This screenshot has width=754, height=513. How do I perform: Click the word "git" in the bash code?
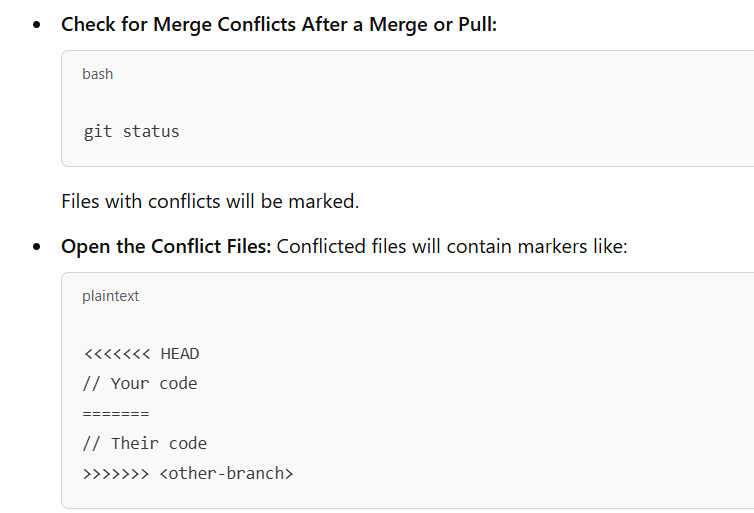click(98, 132)
